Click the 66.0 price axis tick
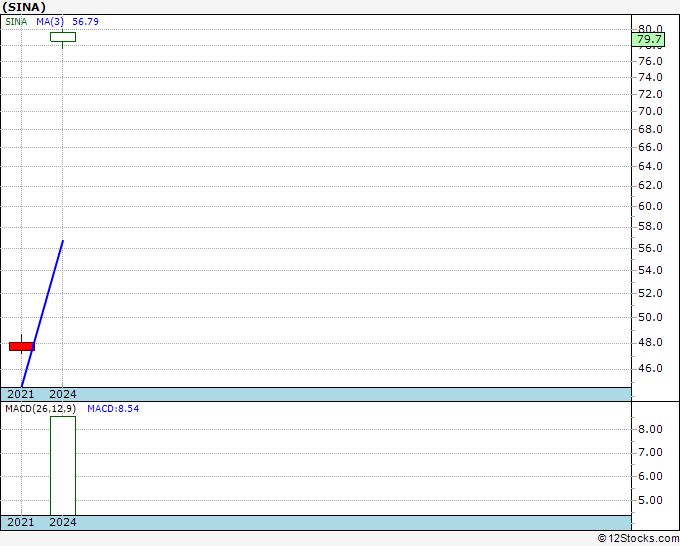The width and height of the screenshot is (680, 546). (650, 147)
